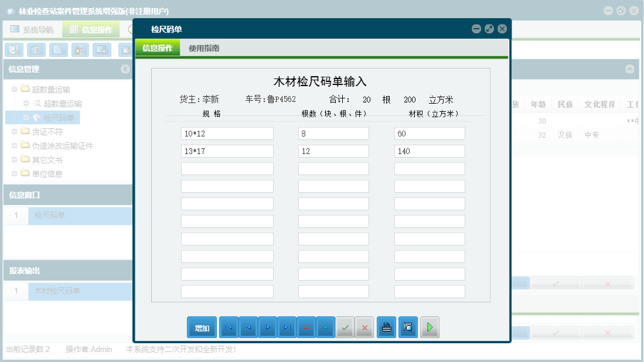
Task: Open the 系统导航 tab
Action: coord(35,29)
